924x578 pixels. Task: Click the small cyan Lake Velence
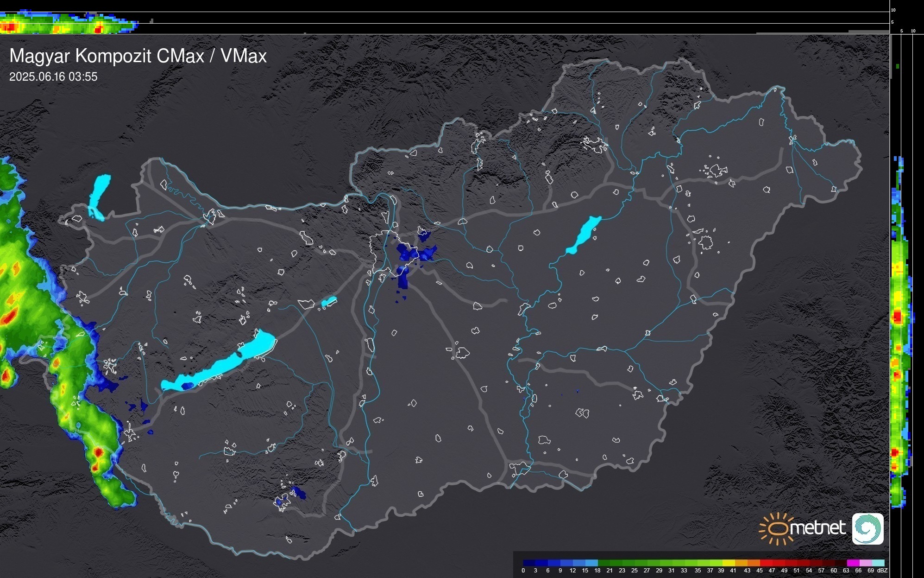pos(329,302)
